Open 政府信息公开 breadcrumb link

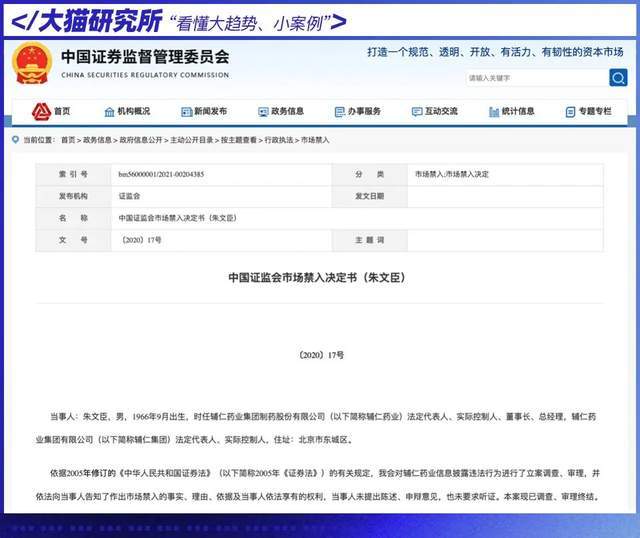(x=141, y=140)
